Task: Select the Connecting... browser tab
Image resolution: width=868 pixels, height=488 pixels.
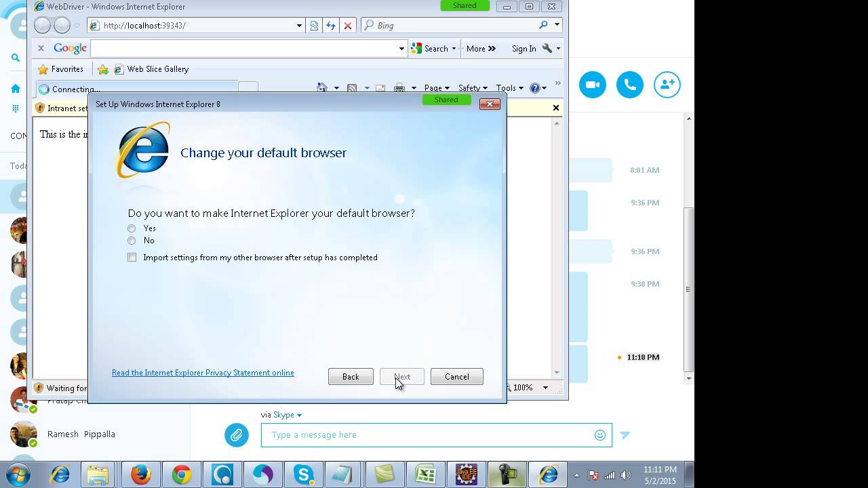Action: [x=136, y=89]
